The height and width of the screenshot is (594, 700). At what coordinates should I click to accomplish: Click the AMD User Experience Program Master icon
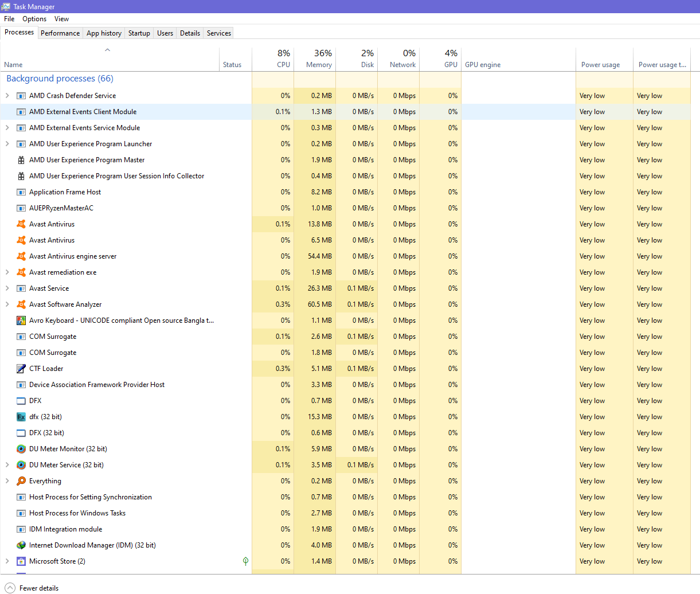(21, 160)
